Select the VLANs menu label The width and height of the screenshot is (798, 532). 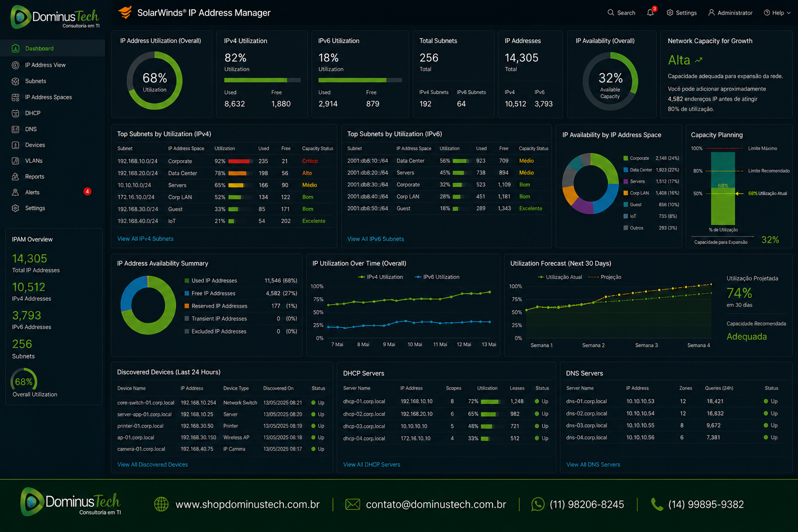pos(34,161)
